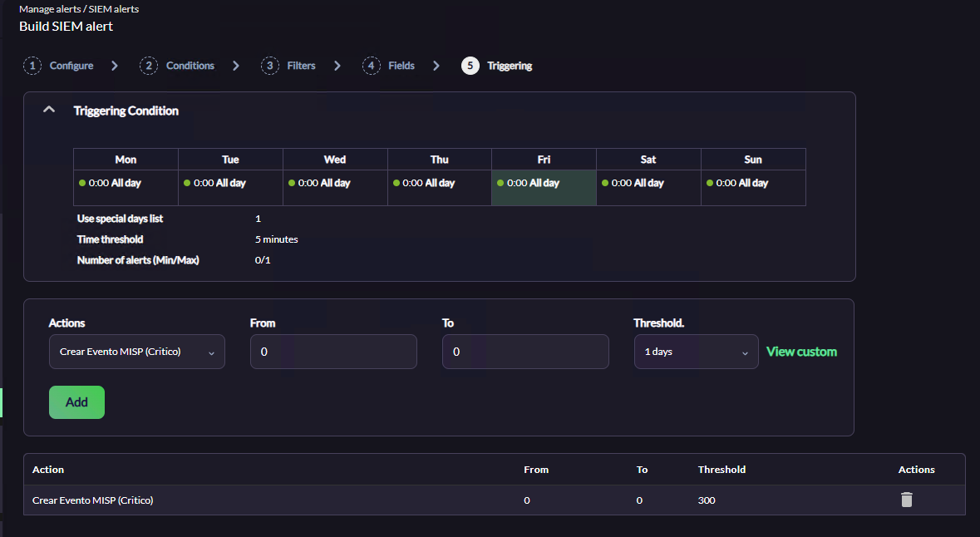
Task: Go to step 3 Filters
Action: (x=288, y=66)
